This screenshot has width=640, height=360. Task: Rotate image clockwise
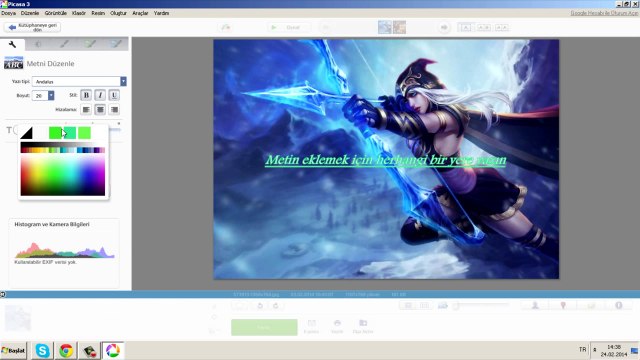pos(276,306)
